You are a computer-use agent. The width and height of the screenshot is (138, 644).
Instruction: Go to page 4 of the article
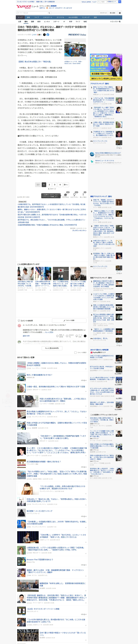60,185
